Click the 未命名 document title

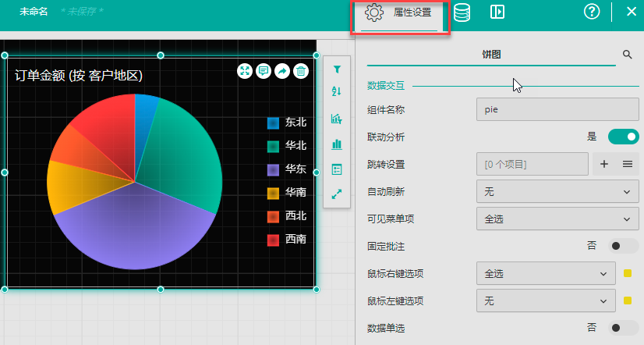pyautogui.click(x=34, y=12)
